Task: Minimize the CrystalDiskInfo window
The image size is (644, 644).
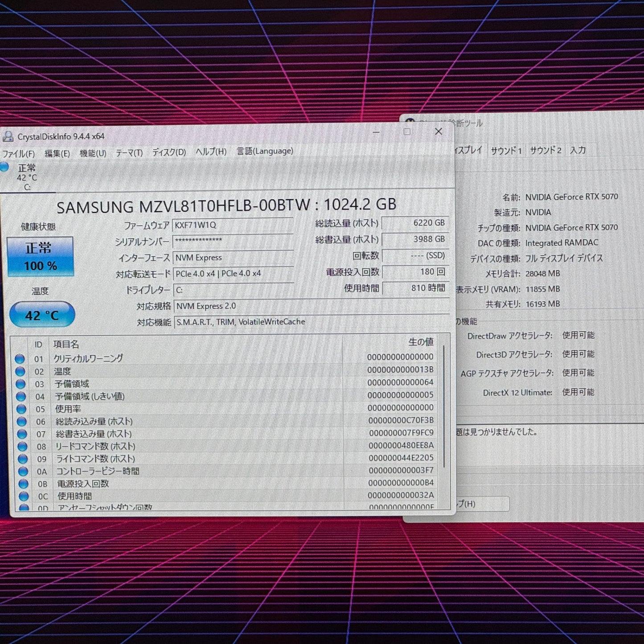Action: click(x=376, y=132)
